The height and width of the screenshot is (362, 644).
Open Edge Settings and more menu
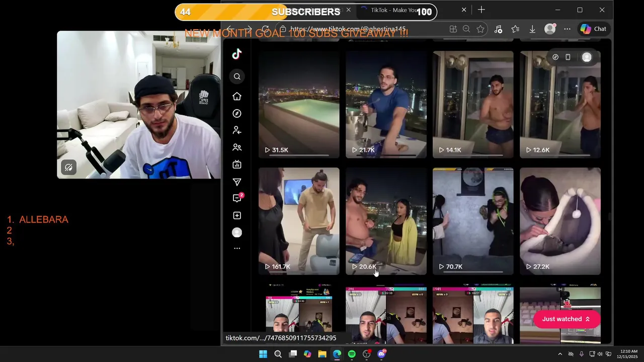point(567,29)
